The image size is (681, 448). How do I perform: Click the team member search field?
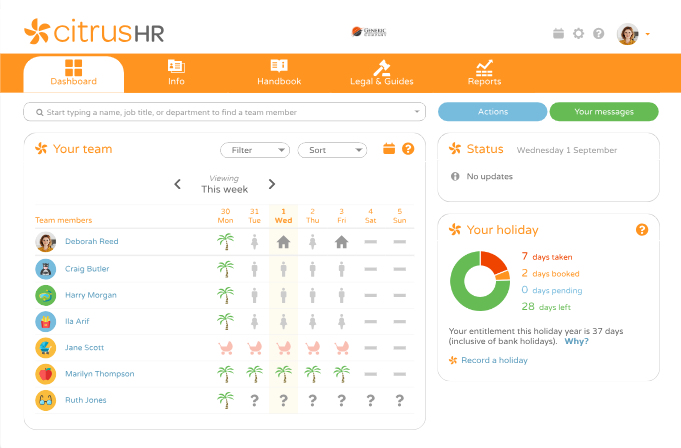224,112
